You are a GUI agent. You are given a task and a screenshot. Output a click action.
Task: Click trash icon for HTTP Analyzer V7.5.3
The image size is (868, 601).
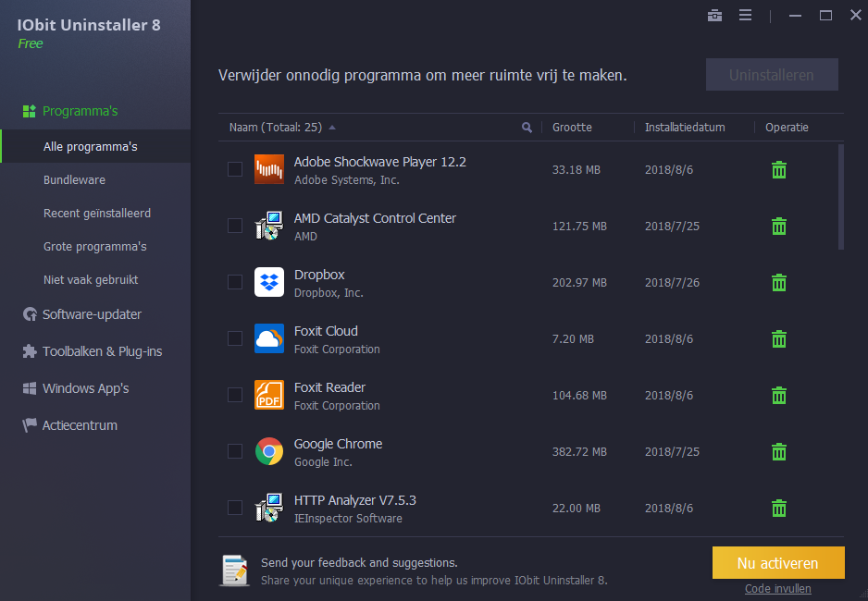click(779, 509)
